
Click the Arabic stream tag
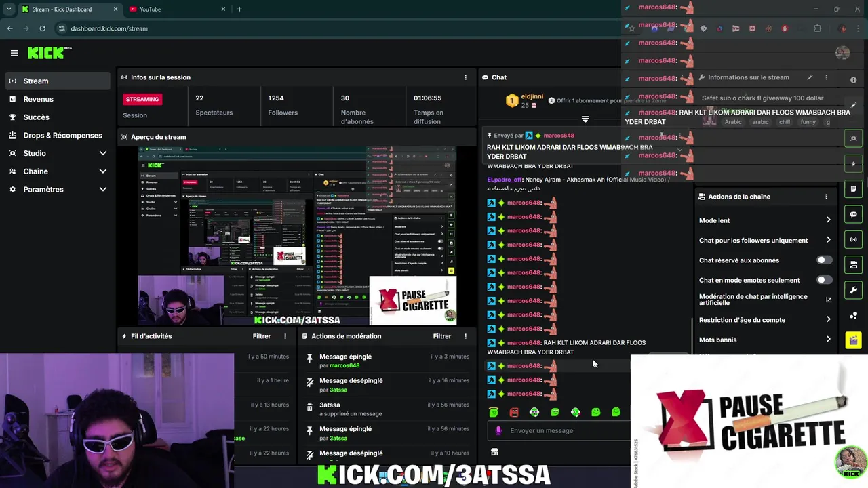coord(733,122)
